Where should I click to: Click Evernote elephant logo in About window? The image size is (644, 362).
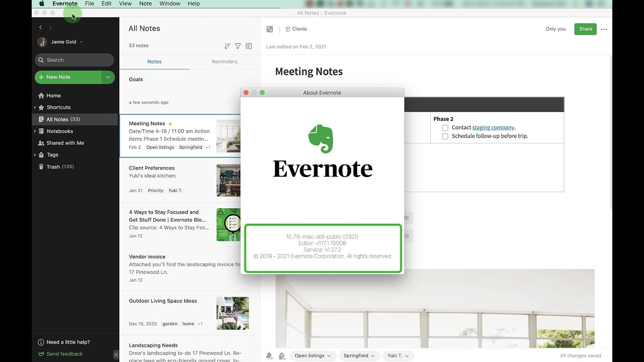point(321,139)
